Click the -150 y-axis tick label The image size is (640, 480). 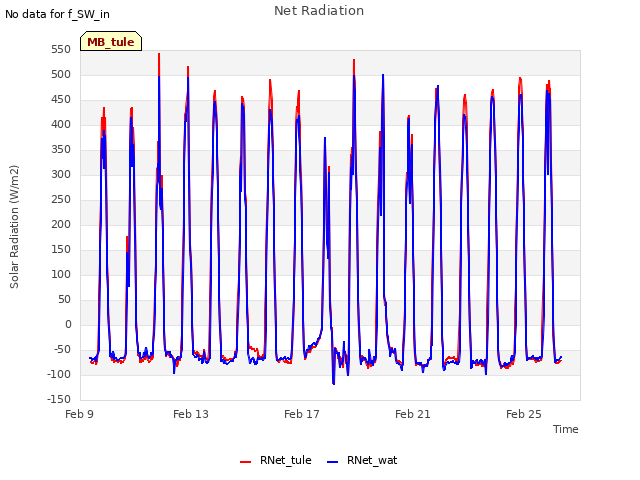point(59,400)
